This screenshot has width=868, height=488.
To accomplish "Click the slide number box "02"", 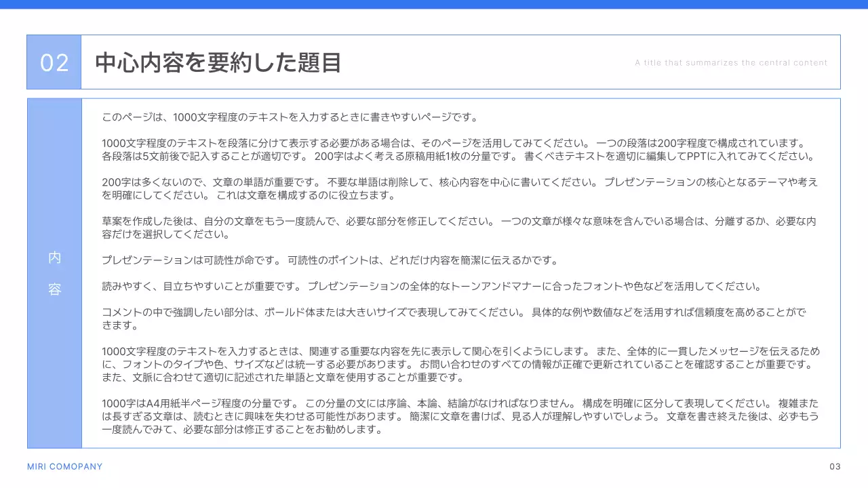I will (x=54, y=62).
